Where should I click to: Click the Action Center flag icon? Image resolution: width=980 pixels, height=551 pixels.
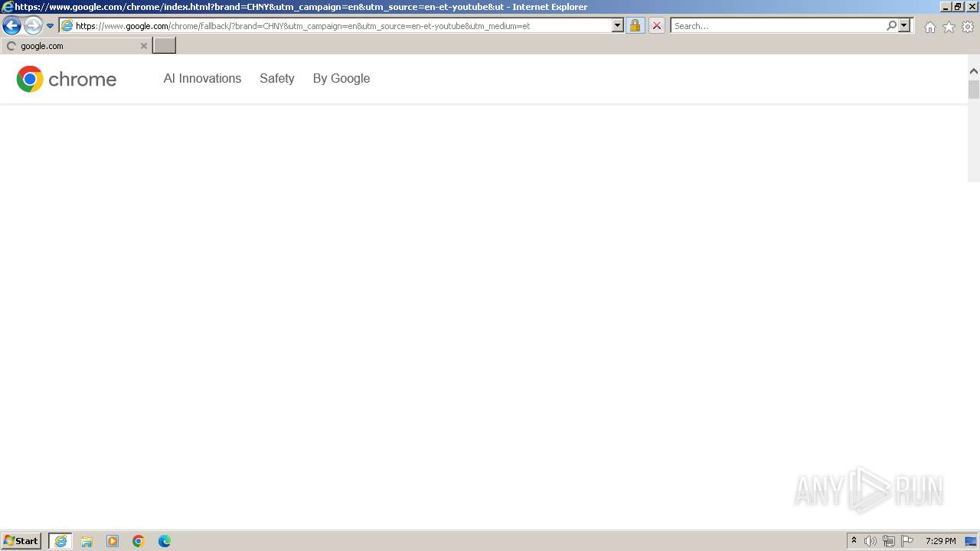[x=907, y=541]
